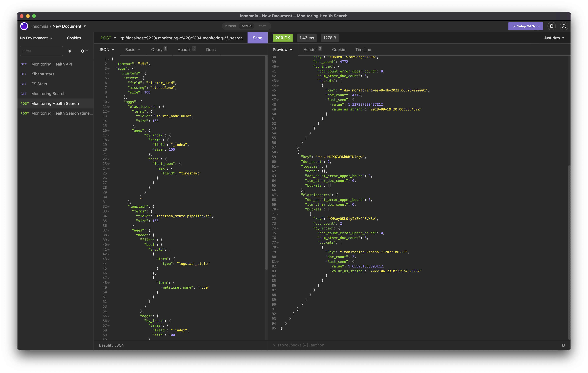588x373 pixels.
Task: Open the JSON body type dropdown
Action: pyautogui.click(x=106, y=49)
